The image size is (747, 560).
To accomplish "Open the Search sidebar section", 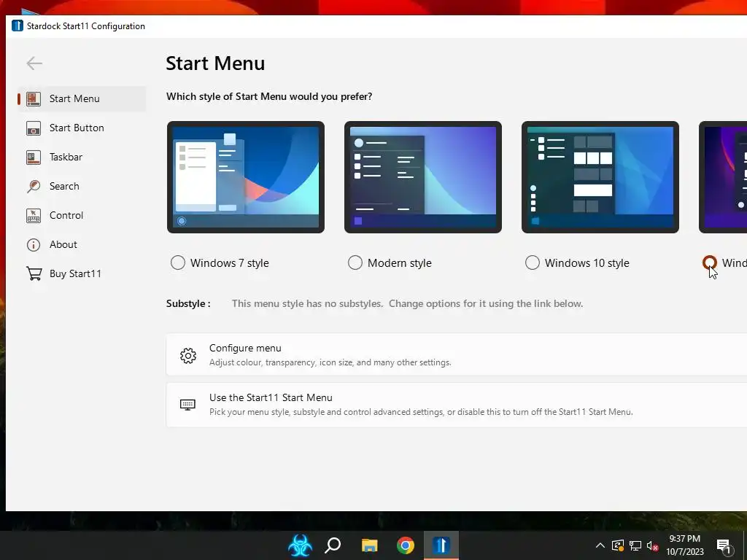I will pyautogui.click(x=82, y=186).
